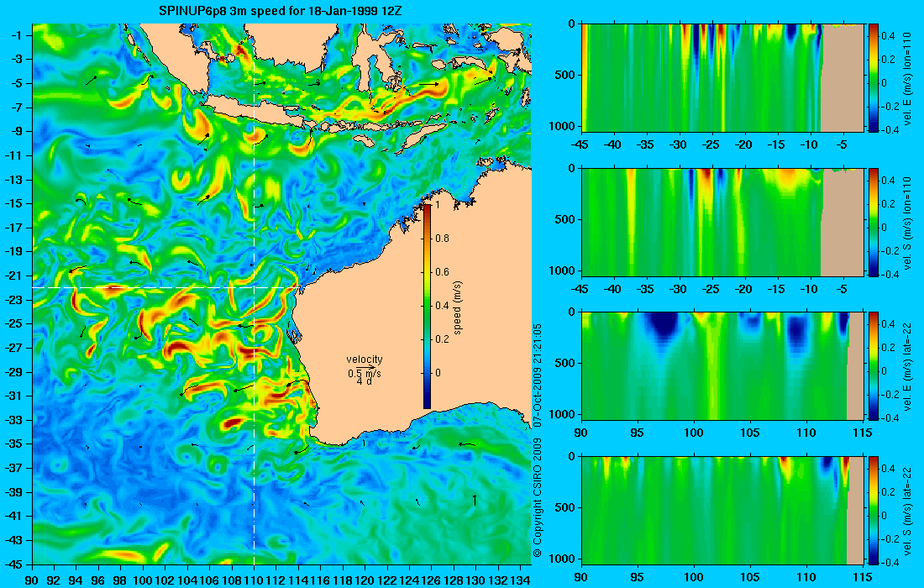924x588 pixels.
Task: Click the top section plot vel. E lon=110
Action: pos(723,78)
